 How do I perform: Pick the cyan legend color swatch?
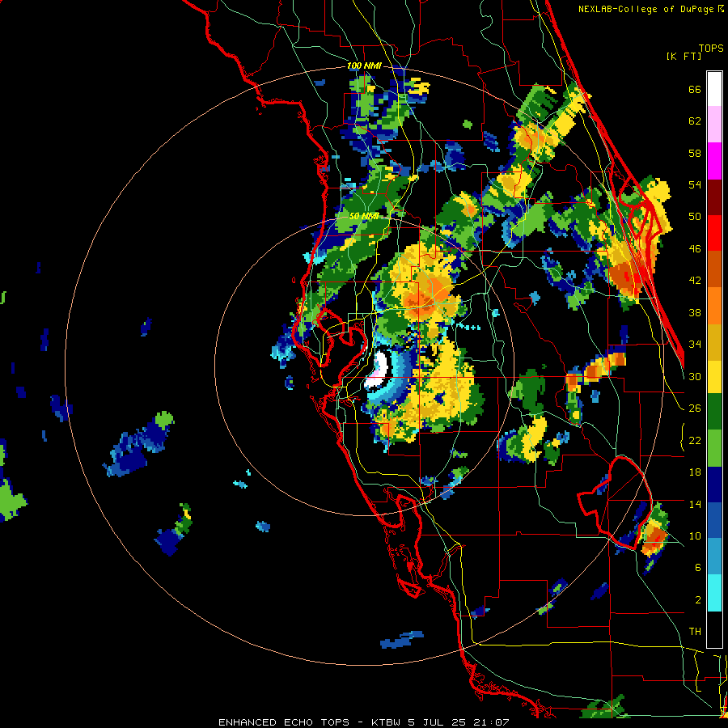tap(714, 593)
